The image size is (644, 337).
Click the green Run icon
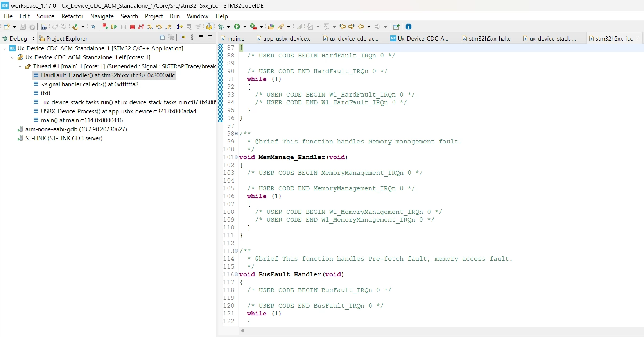click(237, 27)
